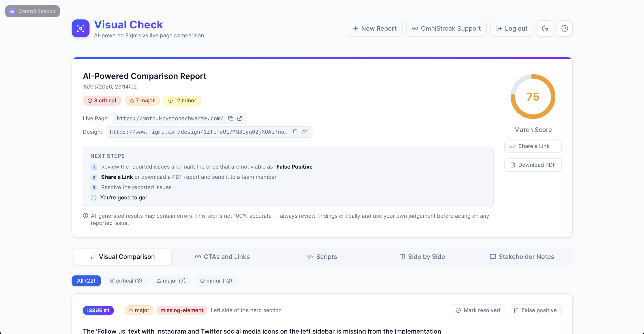This screenshot has height=334, width=644.
Task: Click the Control Beacon badge
Action: click(32, 11)
